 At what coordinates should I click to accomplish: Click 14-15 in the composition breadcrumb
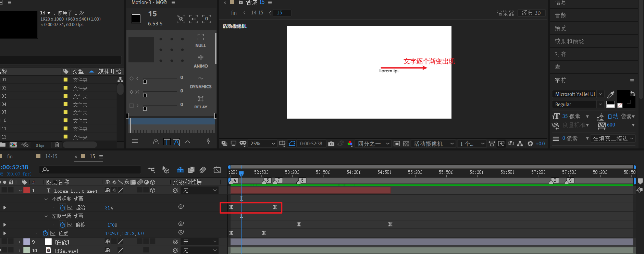(x=257, y=13)
